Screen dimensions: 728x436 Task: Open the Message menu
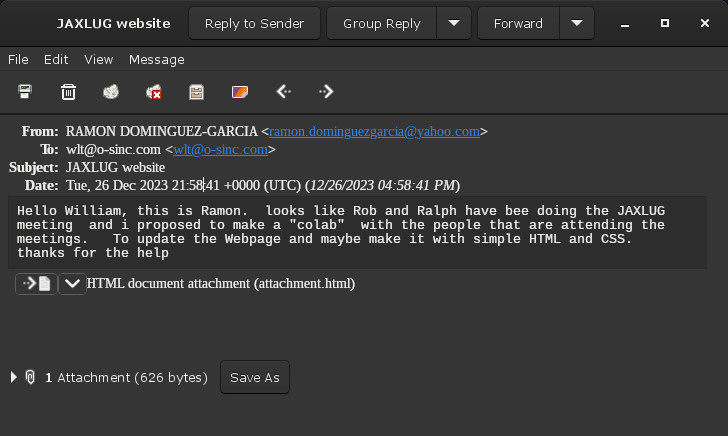(x=156, y=59)
